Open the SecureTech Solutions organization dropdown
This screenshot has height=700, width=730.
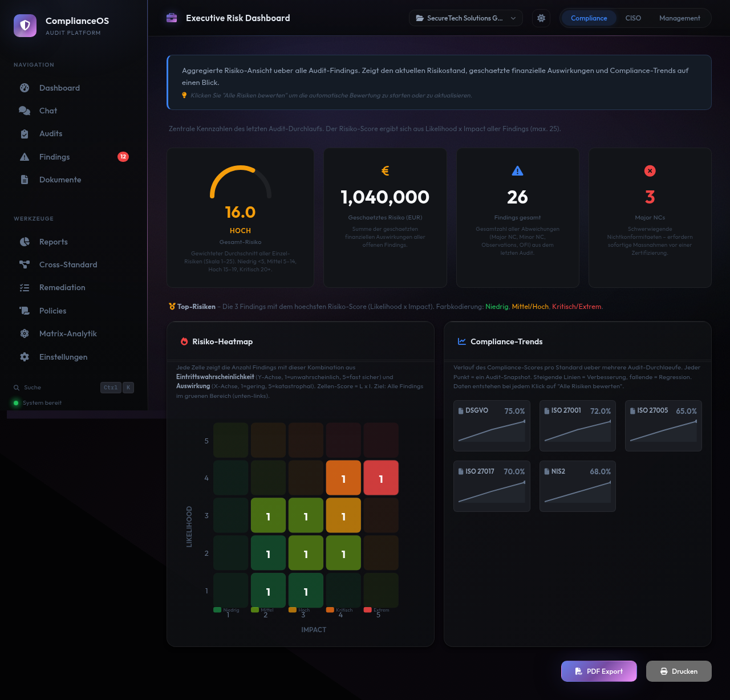(465, 18)
